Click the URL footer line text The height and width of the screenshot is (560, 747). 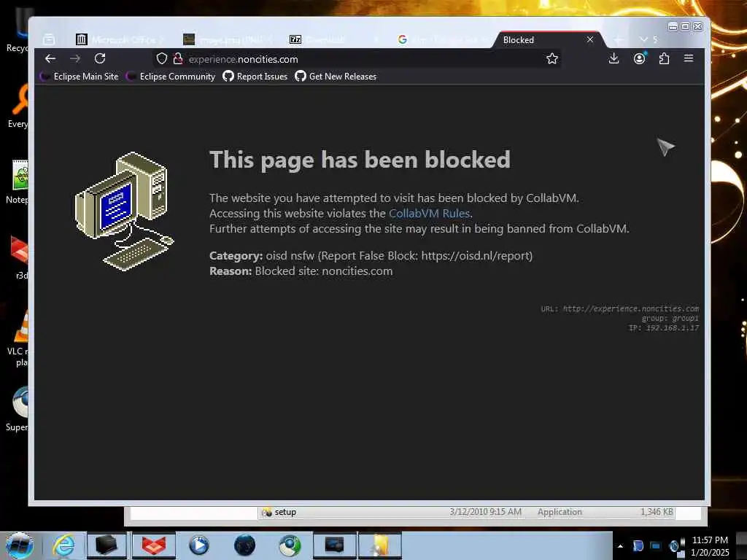click(620, 308)
